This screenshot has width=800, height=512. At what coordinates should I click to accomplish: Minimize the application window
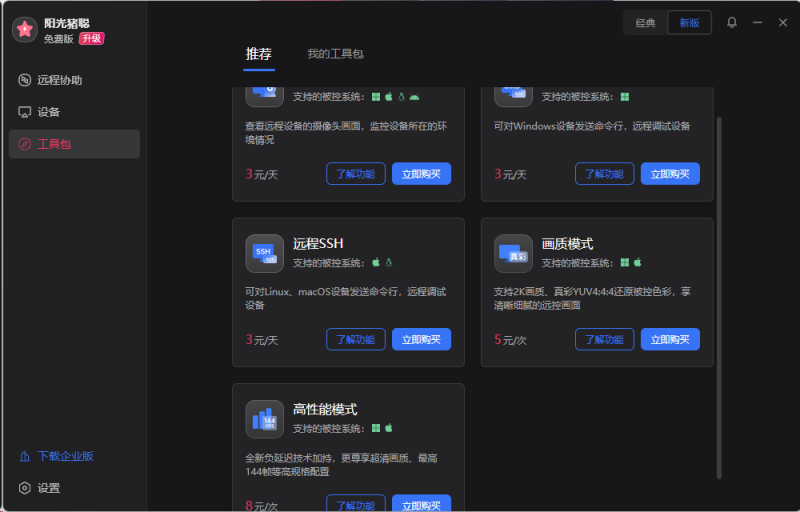[757, 22]
